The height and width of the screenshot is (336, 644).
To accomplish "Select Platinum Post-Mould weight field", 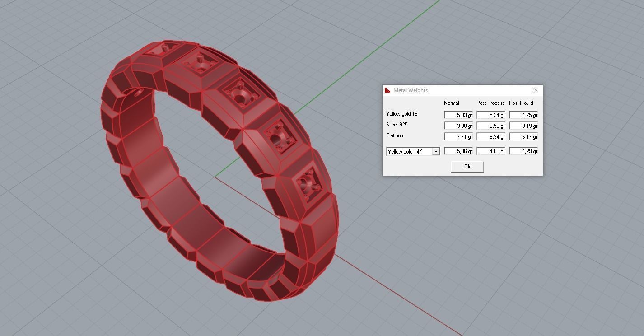I will pos(523,136).
